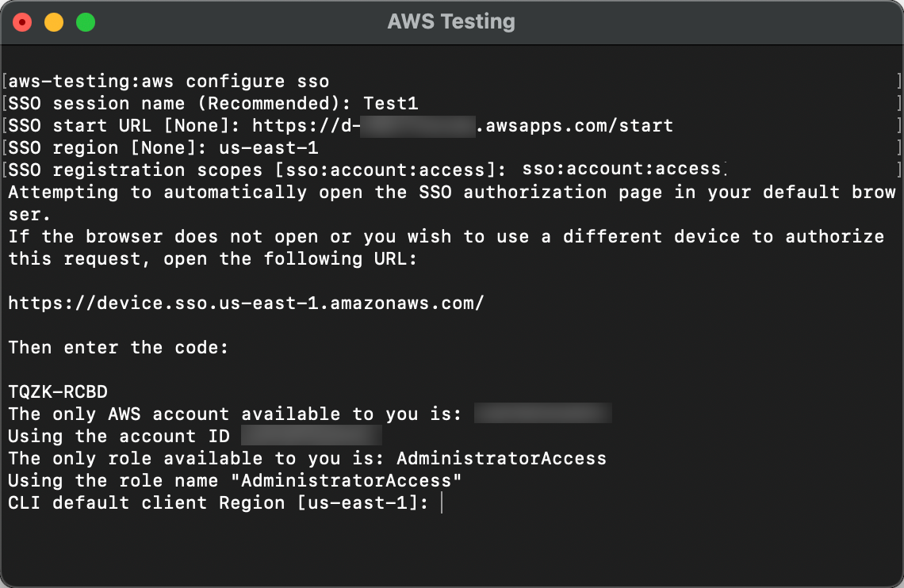This screenshot has height=588, width=904.
Task: Click the 'Attempting to automatically open' message line
Action: point(452,203)
